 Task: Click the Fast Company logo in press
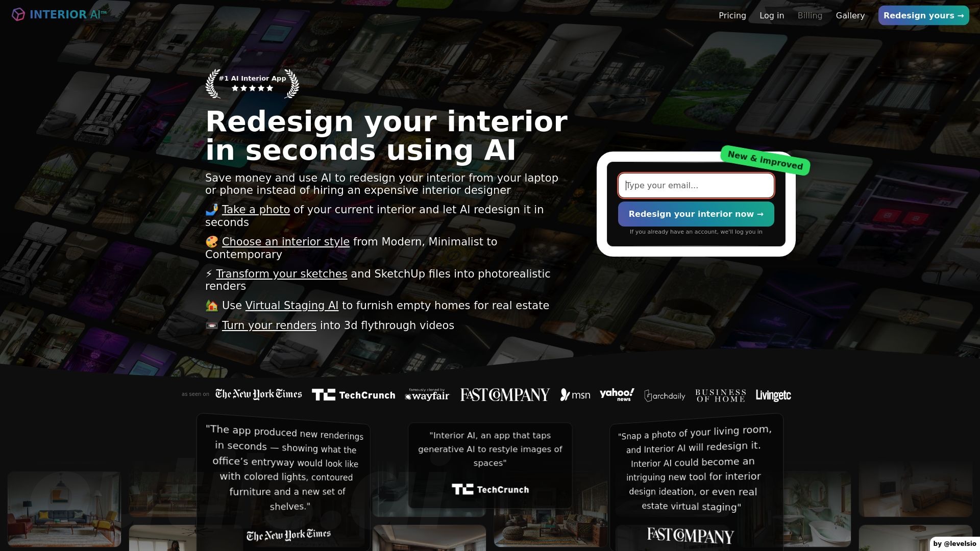click(x=505, y=394)
